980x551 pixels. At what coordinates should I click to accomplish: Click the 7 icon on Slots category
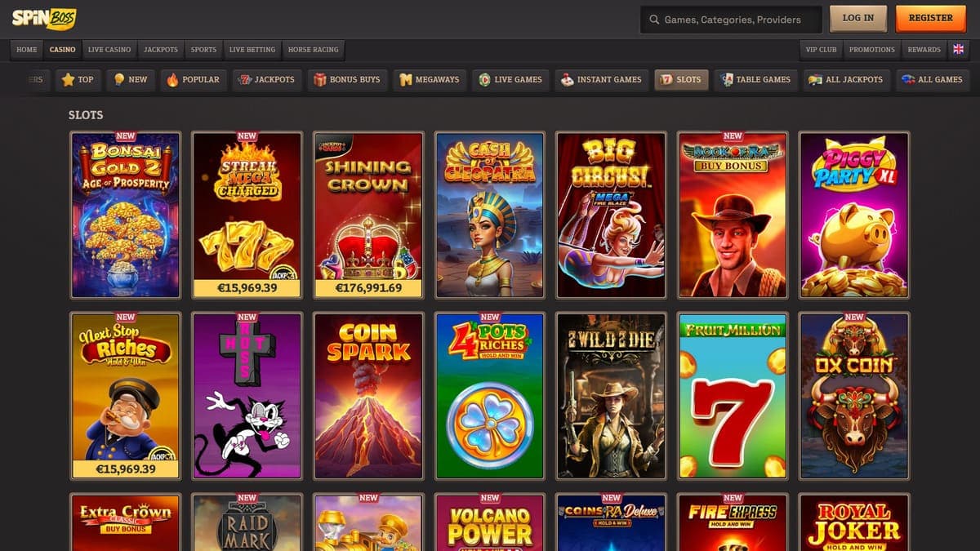click(666, 80)
